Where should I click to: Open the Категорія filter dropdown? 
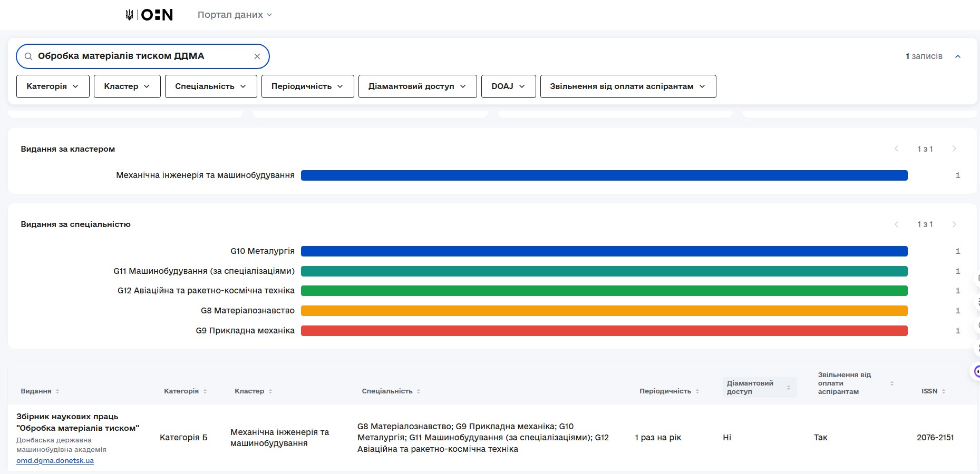[x=53, y=86]
